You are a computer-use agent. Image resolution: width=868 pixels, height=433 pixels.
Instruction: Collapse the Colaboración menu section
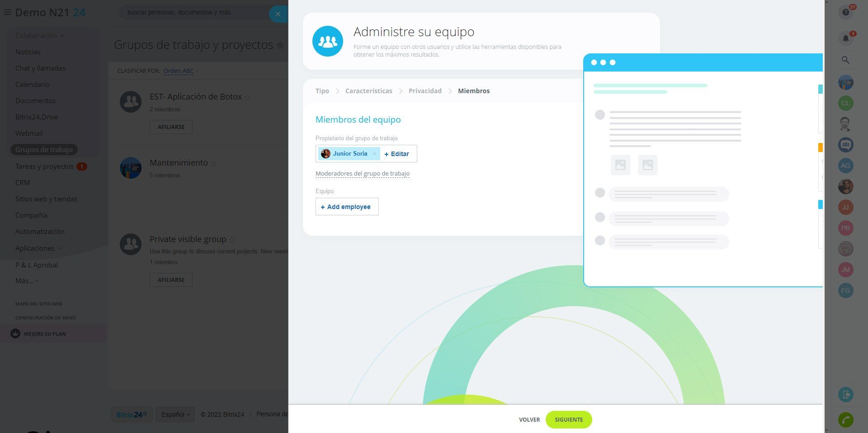(40, 36)
